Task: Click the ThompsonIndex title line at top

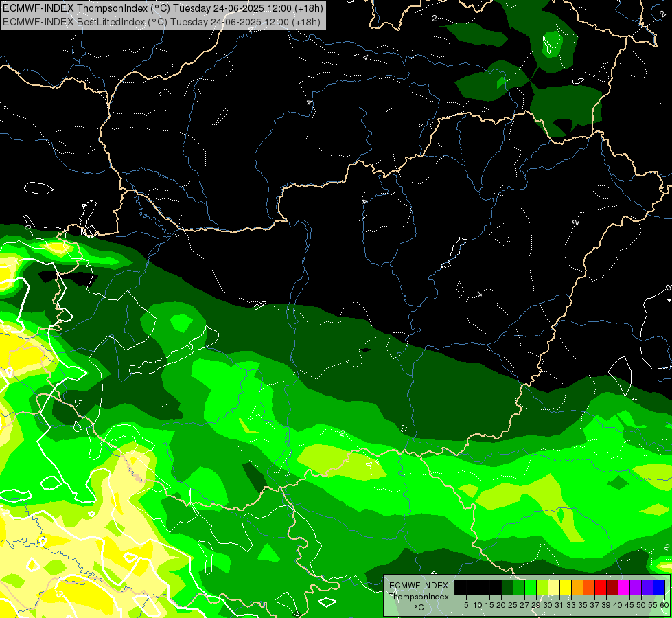Action: [x=163, y=8]
